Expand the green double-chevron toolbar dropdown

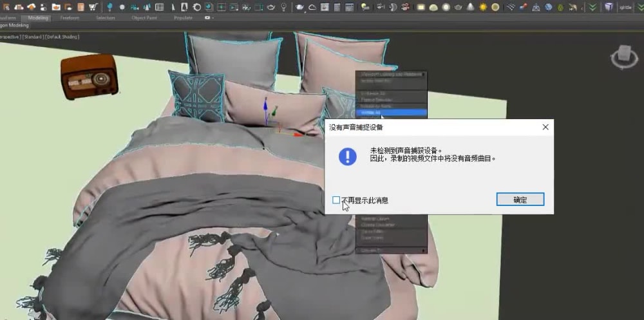(592, 7)
